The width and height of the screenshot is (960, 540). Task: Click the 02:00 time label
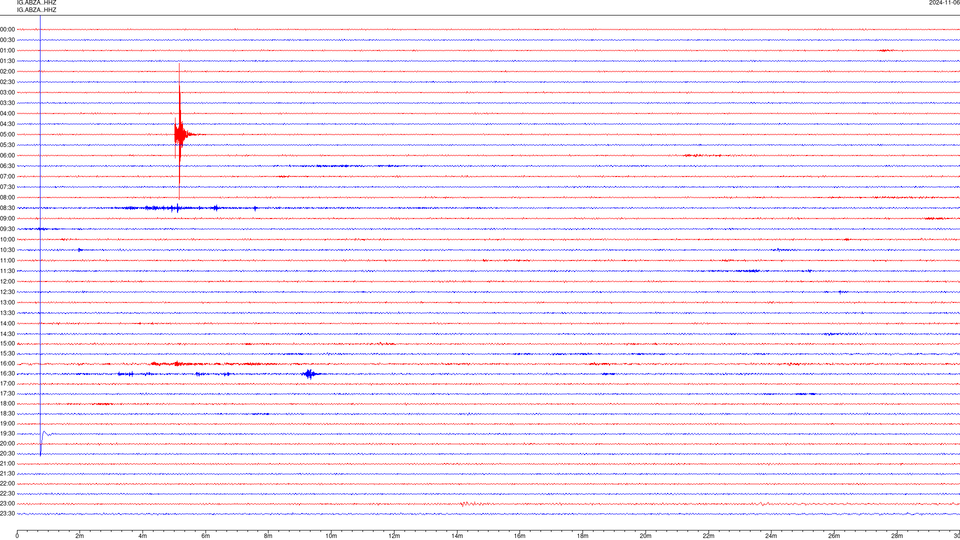pos(7,72)
